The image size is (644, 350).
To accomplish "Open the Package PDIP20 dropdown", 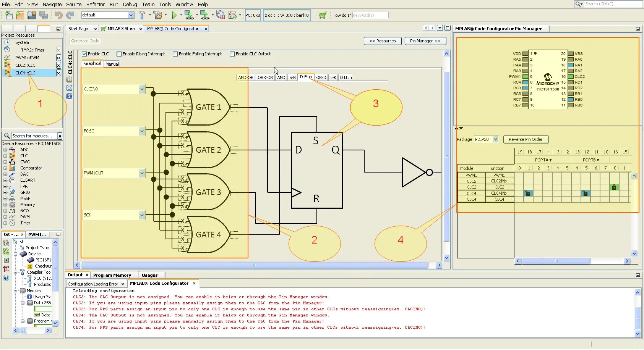I will [x=495, y=139].
